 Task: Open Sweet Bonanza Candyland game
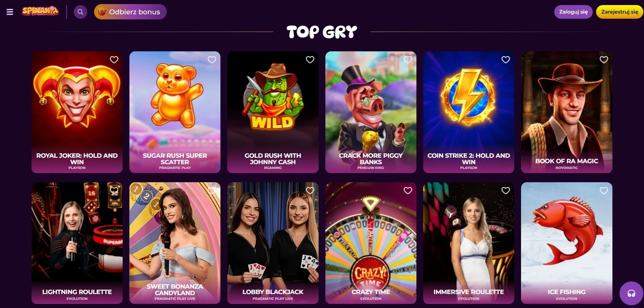click(175, 243)
